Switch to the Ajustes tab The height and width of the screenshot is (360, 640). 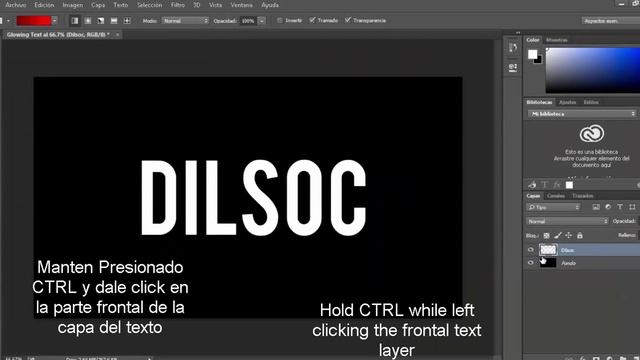[x=567, y=102]
